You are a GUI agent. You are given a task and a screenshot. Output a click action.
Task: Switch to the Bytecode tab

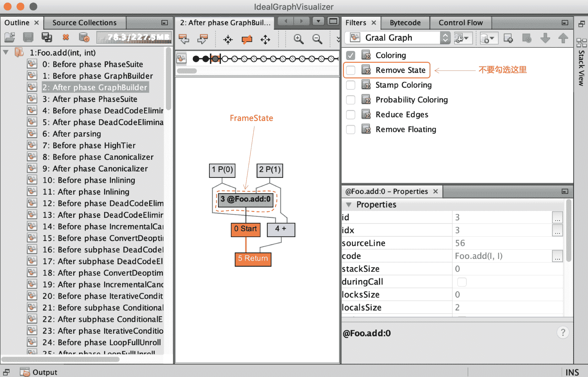coord(405,23)
